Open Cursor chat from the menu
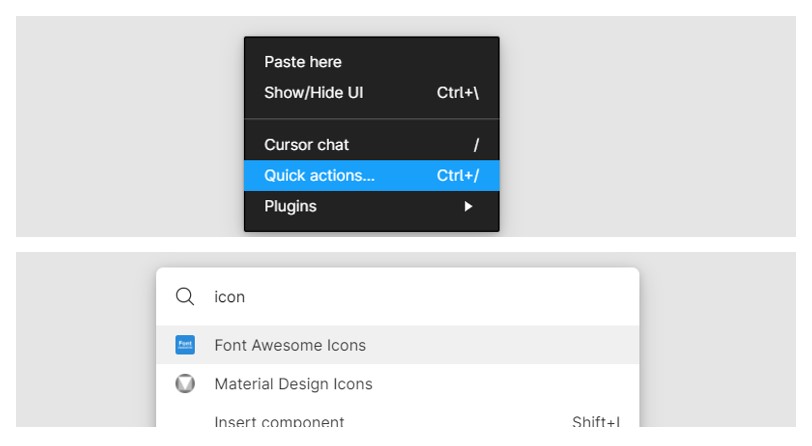812x446 pixels. coord(307,145)
